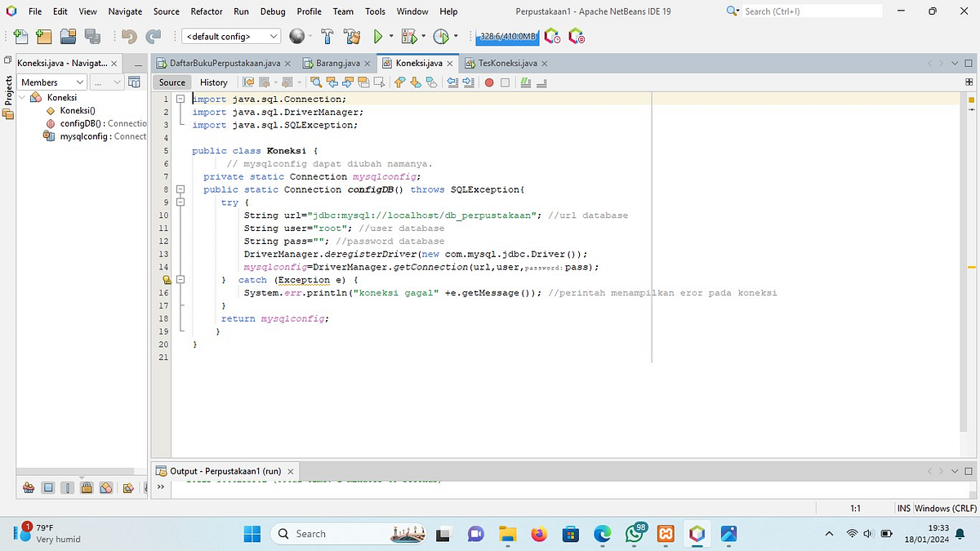Toggle first Navigator filter button at bottom

click(29, 487)
